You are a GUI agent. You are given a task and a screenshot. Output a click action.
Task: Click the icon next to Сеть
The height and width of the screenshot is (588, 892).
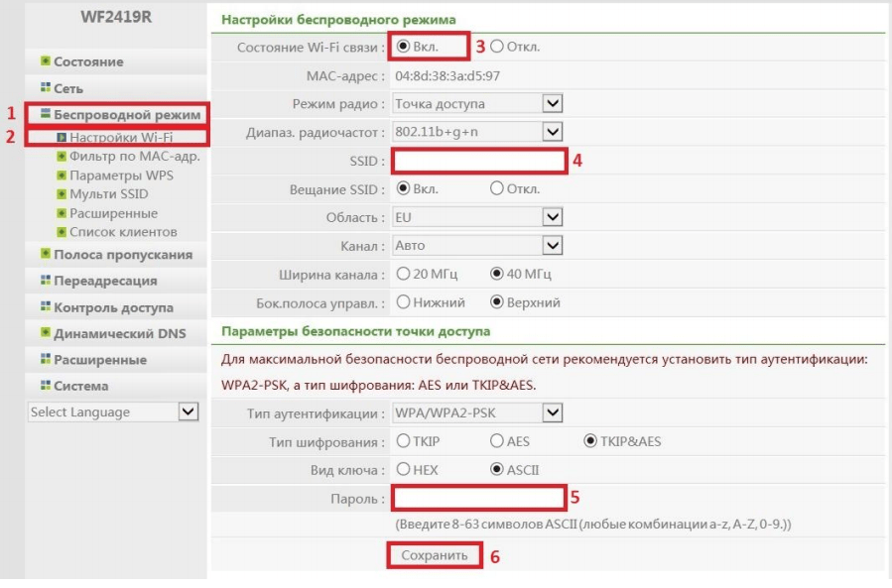pyautogui.click(x=46, y=88)
